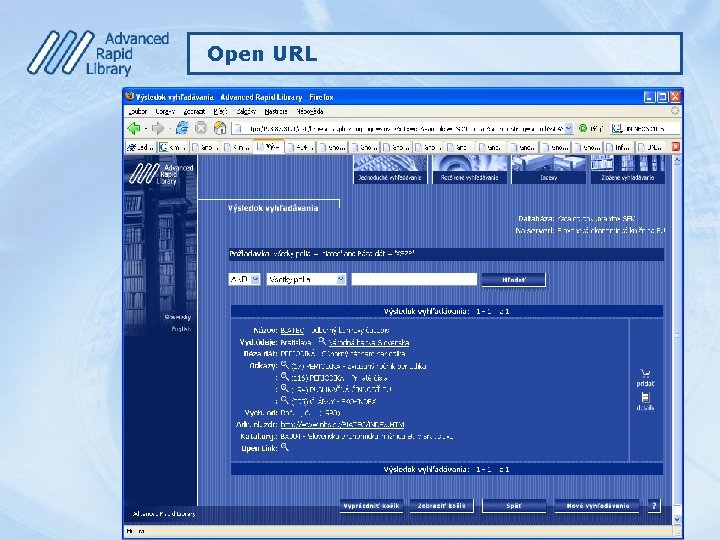
Task: Click the Firefox address bar
Action: (x=403, y=128)
